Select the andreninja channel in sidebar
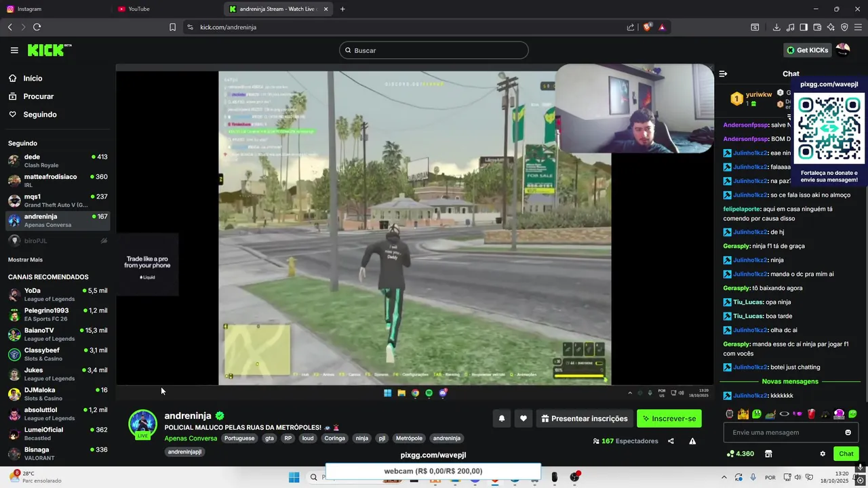Screen dimensions: 868x488 click(x=58, y=220)
